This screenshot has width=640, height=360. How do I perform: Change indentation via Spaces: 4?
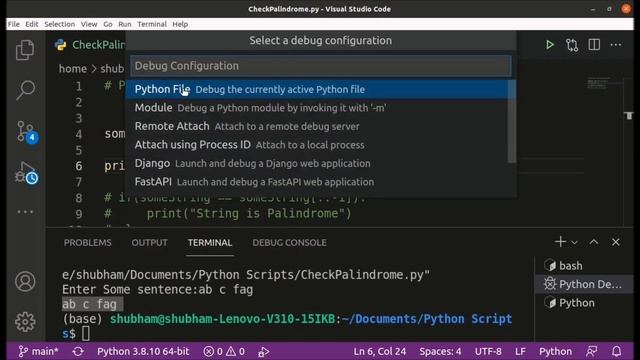(440, 351)
